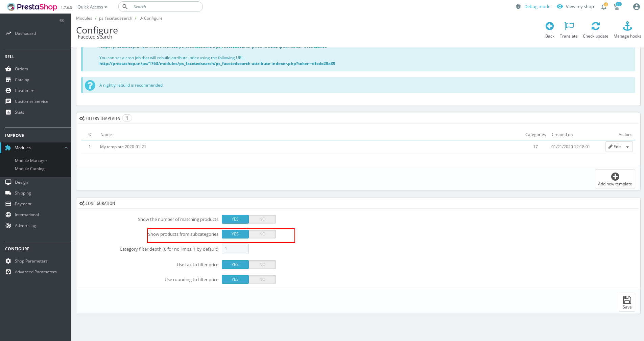Open notifications bell icon
This screenshot has width=644, height=341.
604,7
